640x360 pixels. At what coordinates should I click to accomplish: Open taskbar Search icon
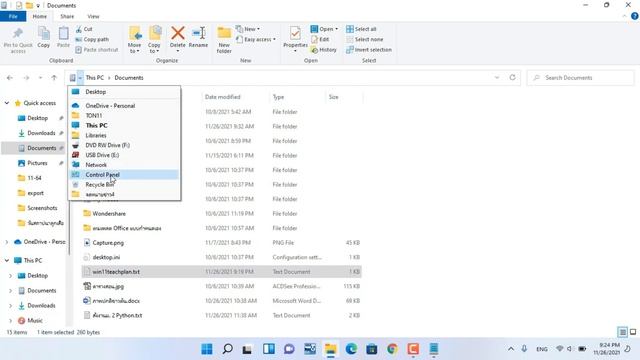click(227, 349)
